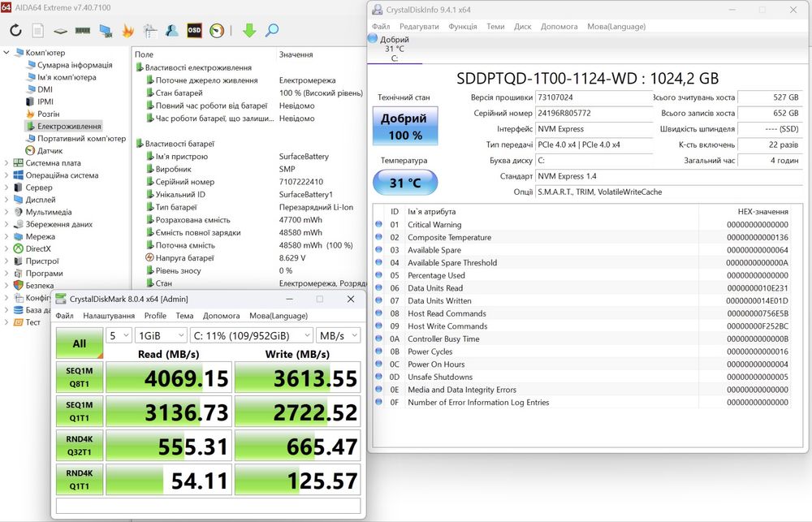Click the 'Power On Hours' attribute row
The width and height of the screenshot is (812, 522).
[582, 364]
